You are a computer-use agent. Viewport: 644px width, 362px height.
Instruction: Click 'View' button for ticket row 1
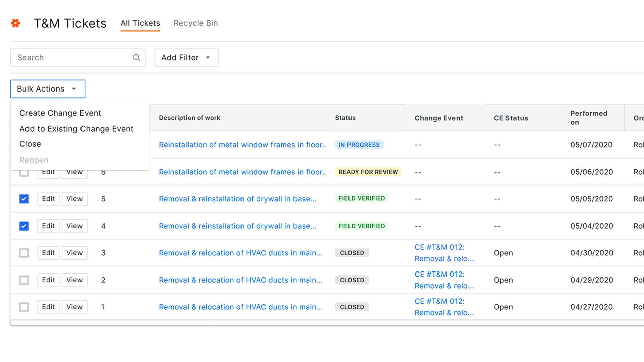click(74, 306)
